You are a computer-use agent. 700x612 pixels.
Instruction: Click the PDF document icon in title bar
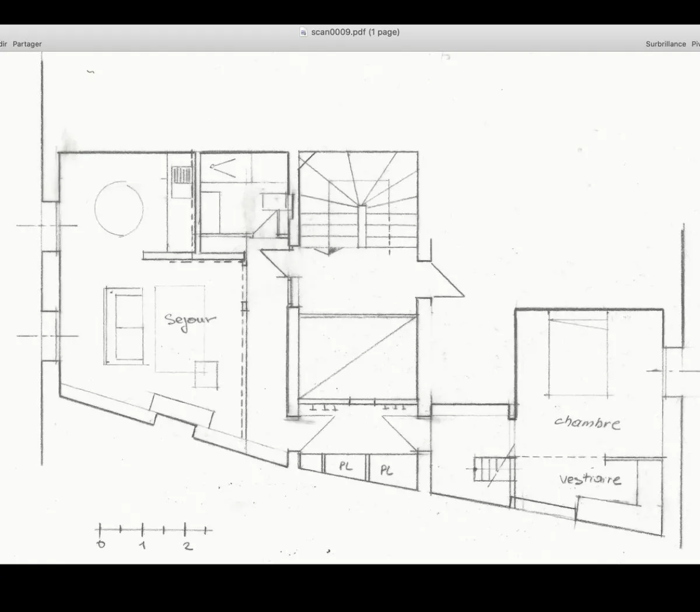pyautogui.click(x=303, y=32)
